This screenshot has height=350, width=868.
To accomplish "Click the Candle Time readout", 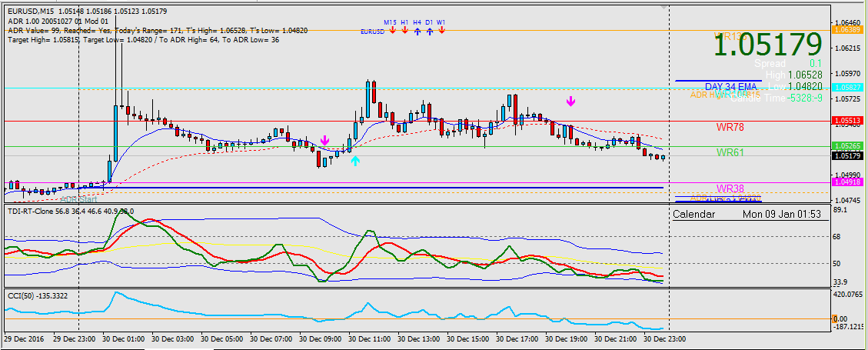I will [776, 98].
